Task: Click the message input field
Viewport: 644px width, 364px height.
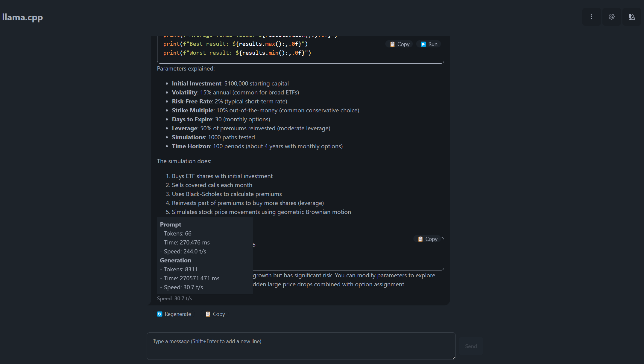Action: (x=300, y=346)
